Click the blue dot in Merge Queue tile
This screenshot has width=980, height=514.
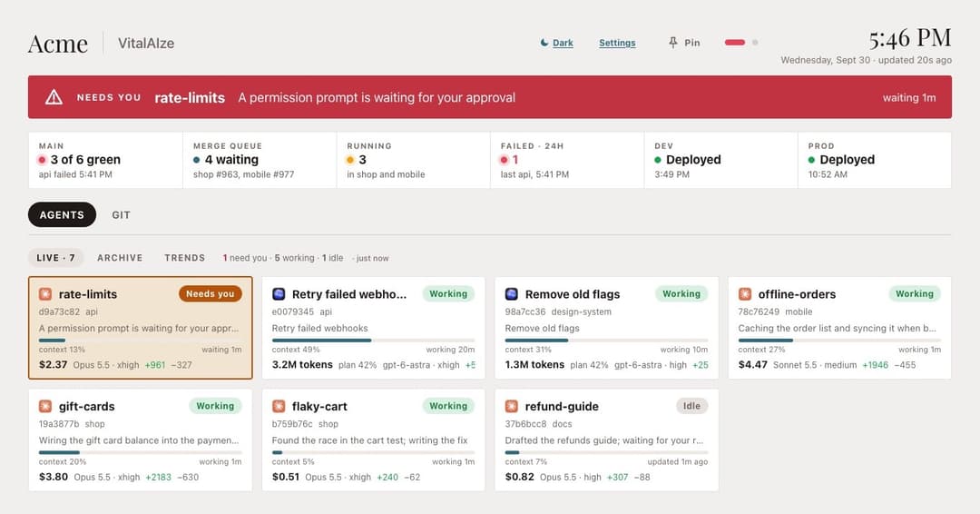tap(197, 160)
